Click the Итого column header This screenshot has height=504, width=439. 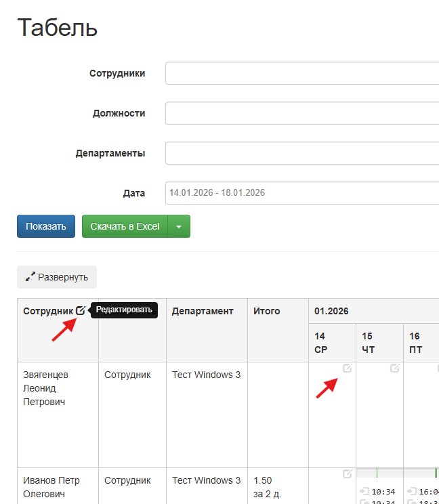(x=267, y=311)
